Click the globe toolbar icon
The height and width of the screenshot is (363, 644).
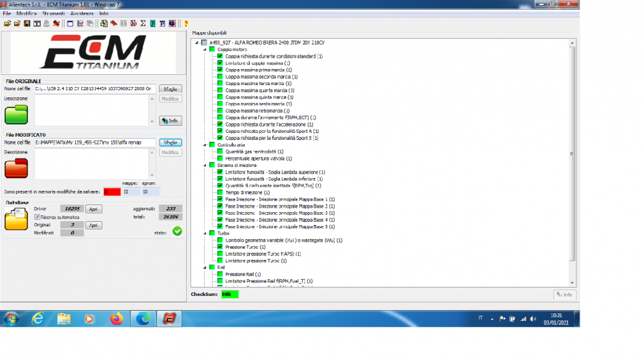click(x=173, y=23)
